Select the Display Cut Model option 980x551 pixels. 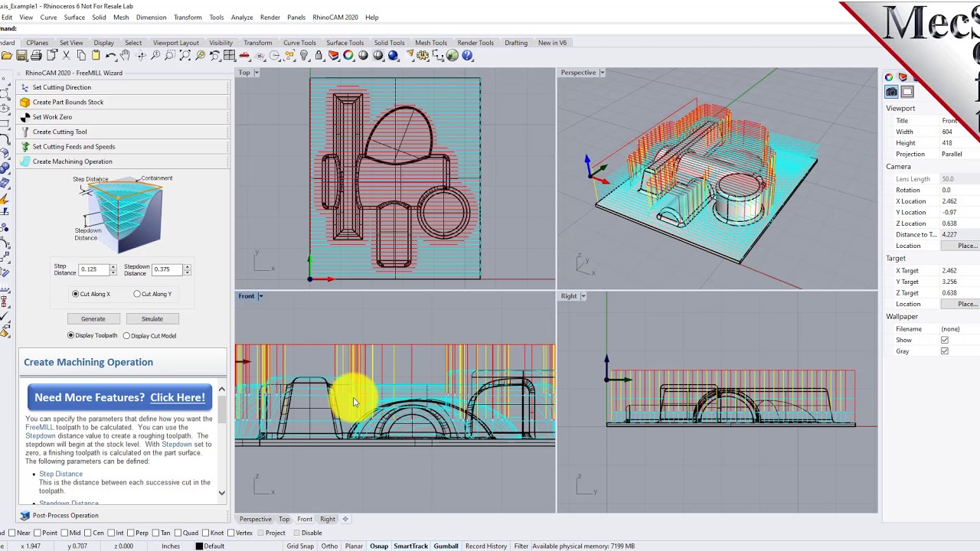click(127, 336)
